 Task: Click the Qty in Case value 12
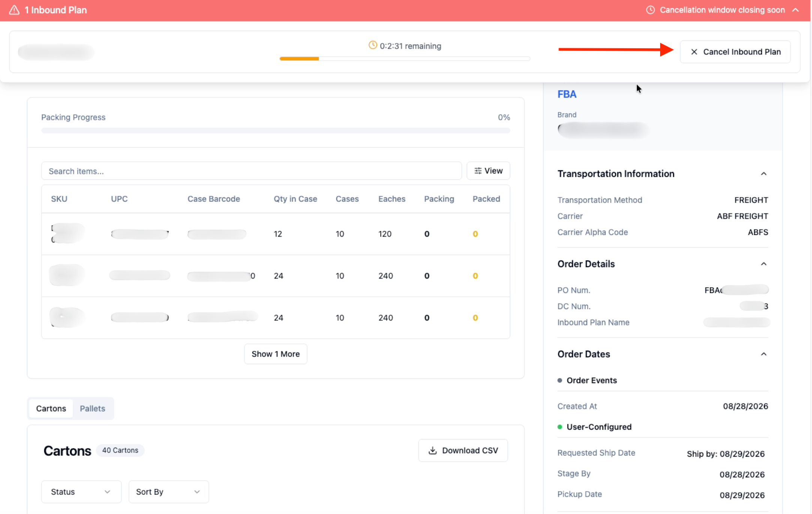click(278, 234)
